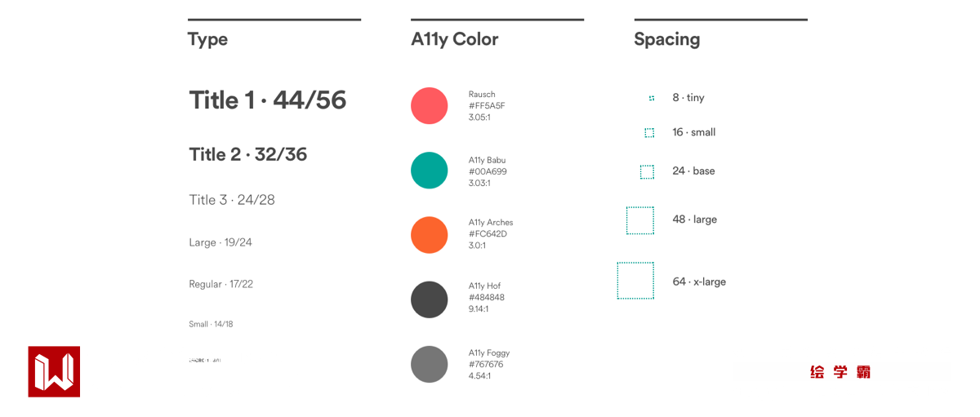Image resolution: width=980 pixels, height=417 pixels.
Task: Select the Large · 19/24 text sample
Action: tap(220, 242)
